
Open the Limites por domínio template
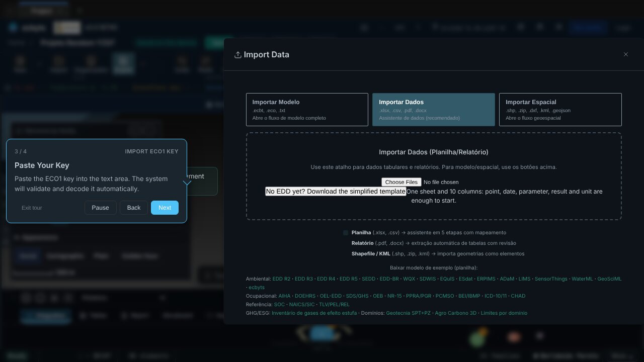click(x=504, y=313)
